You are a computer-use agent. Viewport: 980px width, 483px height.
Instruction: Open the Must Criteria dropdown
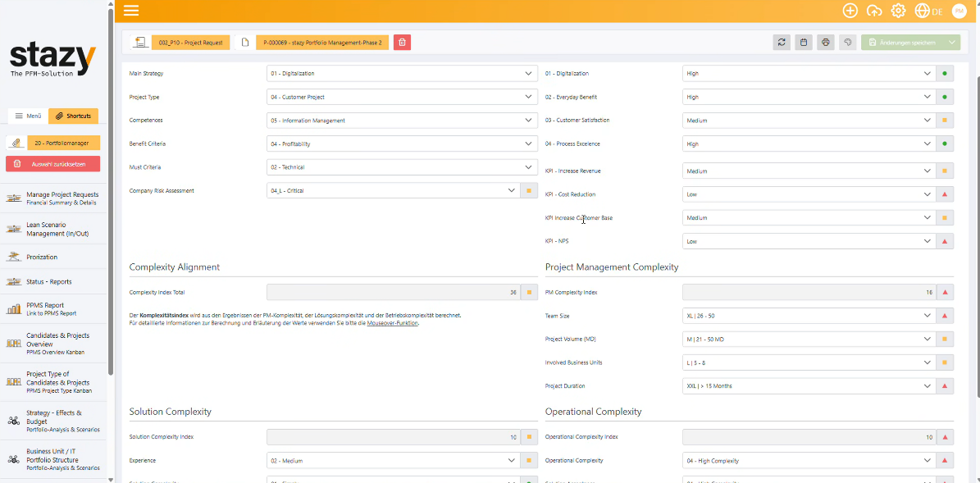[402, 166]
